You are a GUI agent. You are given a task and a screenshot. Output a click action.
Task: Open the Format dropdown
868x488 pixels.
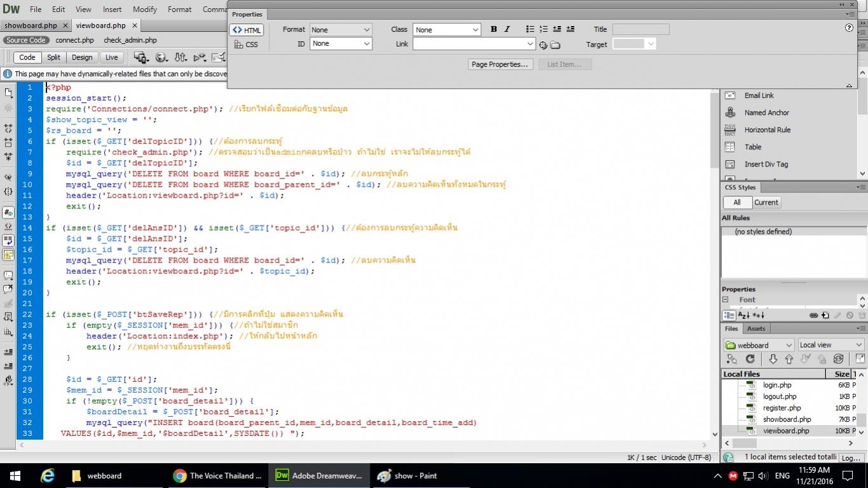point(341,30)
